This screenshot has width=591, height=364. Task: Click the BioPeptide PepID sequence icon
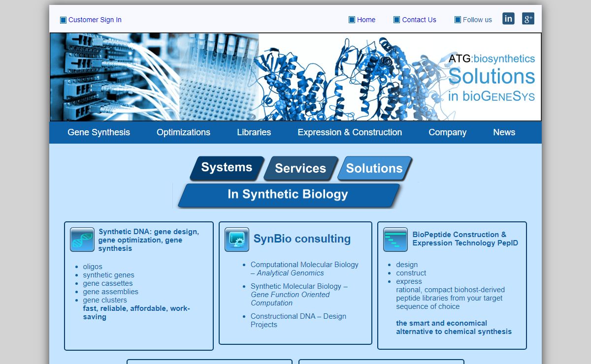tap(395, 240)
